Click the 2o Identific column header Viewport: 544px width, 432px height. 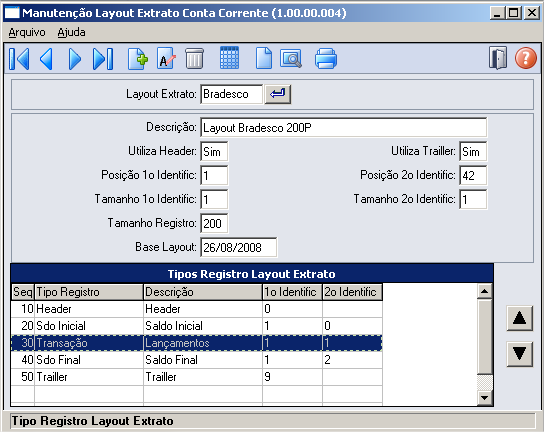coord(352,292)
